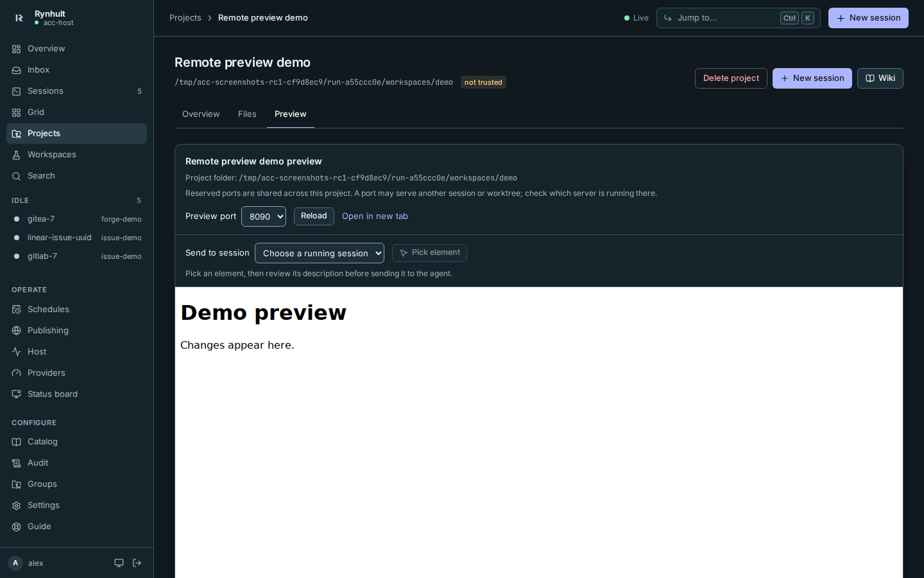Click New session in top bar
The width and height of the screenshot is (924, 578).
[868, 18]
